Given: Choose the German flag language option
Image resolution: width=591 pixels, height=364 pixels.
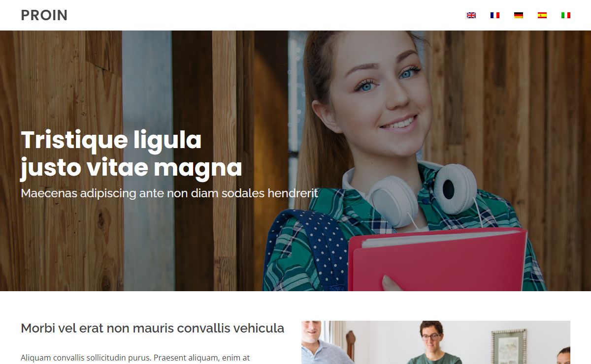Looking at the screenshot, I should pyautogui.click(x=519, y=15).
